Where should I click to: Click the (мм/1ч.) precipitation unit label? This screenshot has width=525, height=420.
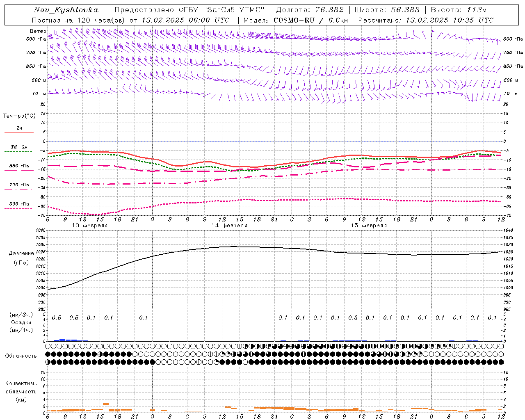[x=21, y=330]
